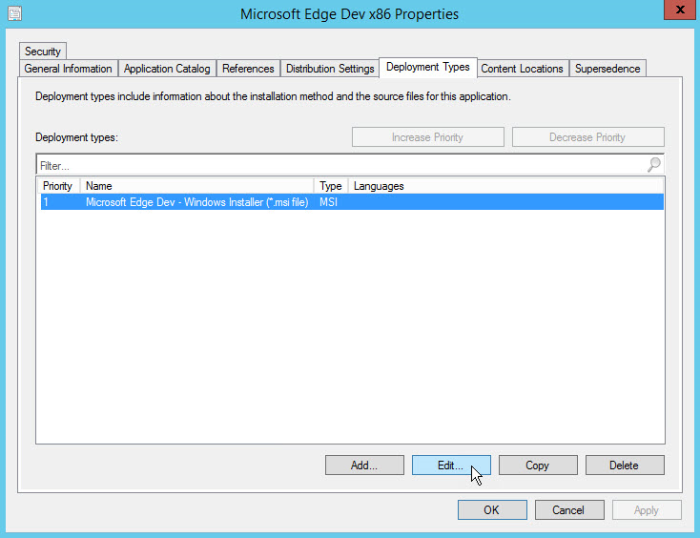Click the magnifier search icon
This screenshot has height=538, width=700.
pyautogui.click(x=654, y=164)
